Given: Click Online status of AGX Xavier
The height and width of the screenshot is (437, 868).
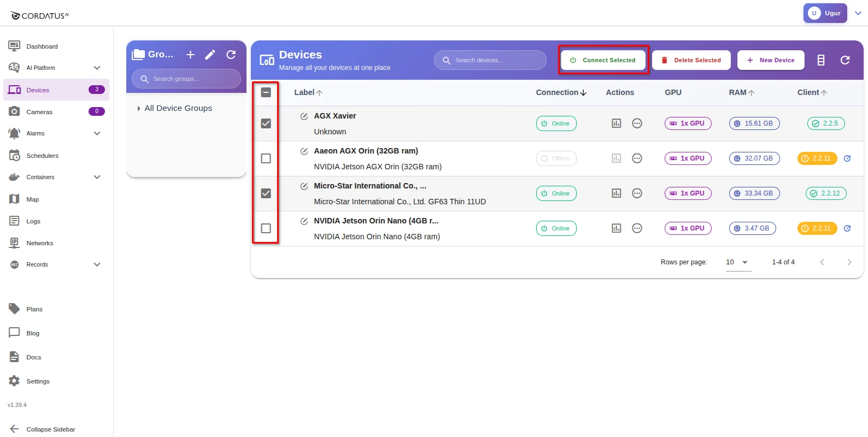Looking at the screenshot, I should 556,123.
